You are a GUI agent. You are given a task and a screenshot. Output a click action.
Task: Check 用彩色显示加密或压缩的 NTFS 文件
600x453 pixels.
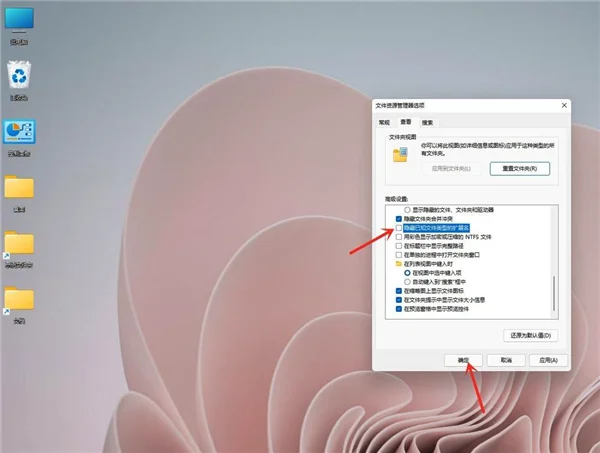pos(399,236)
